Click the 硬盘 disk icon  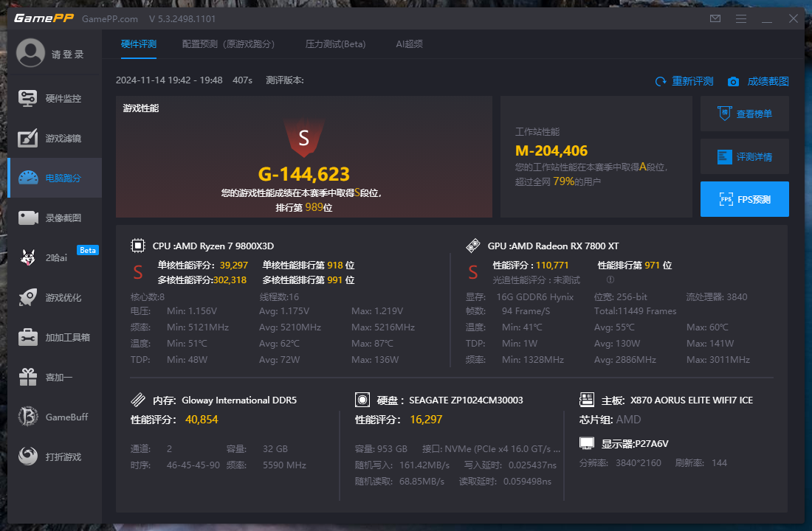pyautogui.click(x=362, y=400)
